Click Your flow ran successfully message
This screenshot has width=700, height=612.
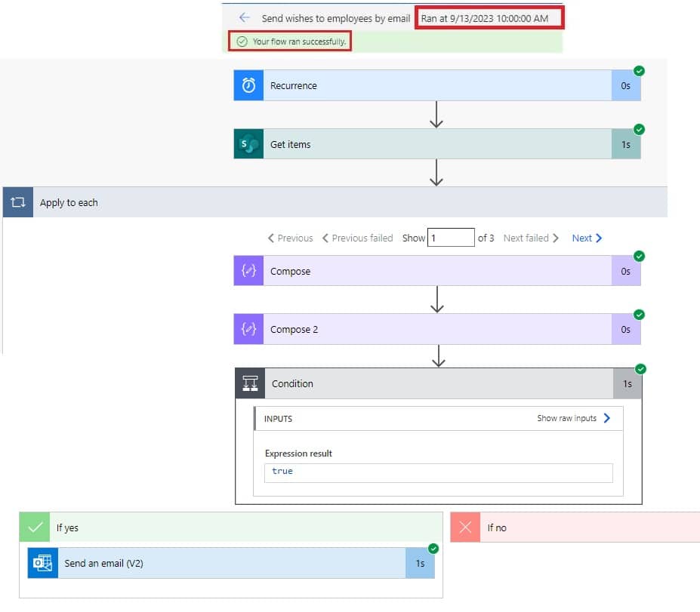[x=299, y=42]
